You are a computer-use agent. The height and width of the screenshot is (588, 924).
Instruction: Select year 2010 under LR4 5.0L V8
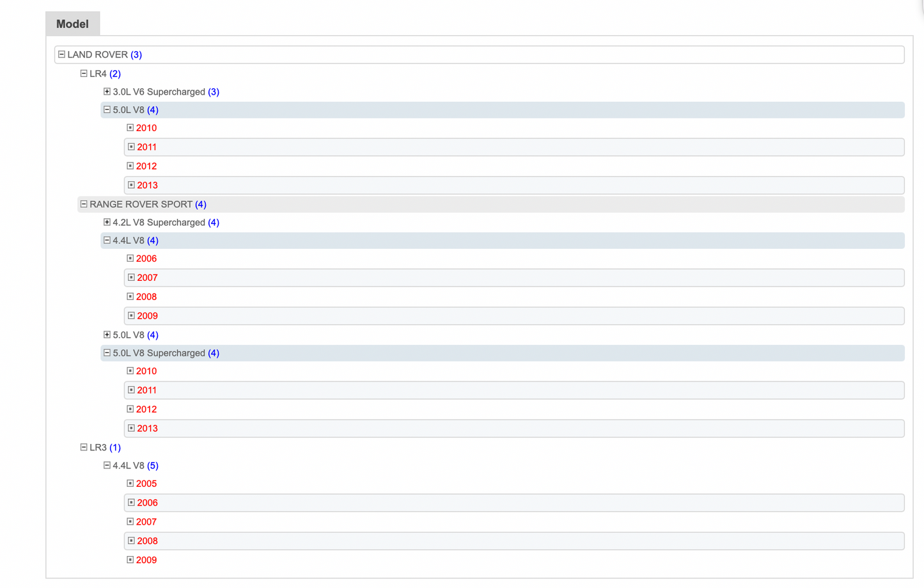[x=146, y=128]
